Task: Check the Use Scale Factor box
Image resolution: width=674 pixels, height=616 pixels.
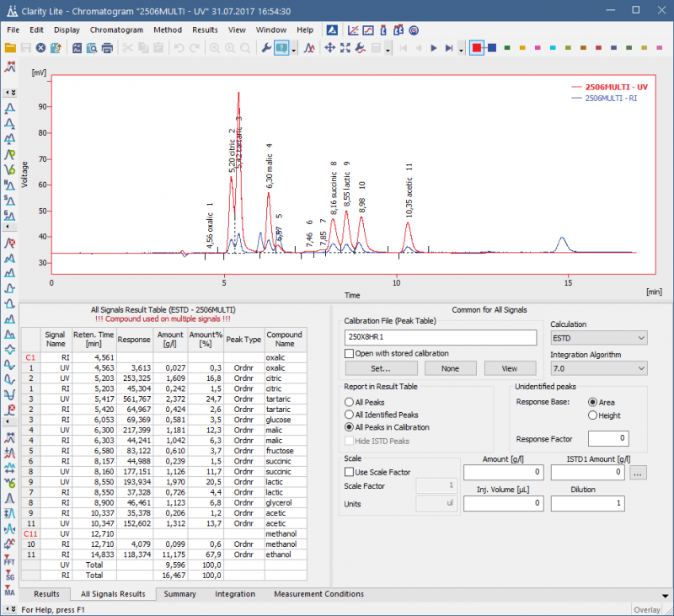Action: point(349,471)
